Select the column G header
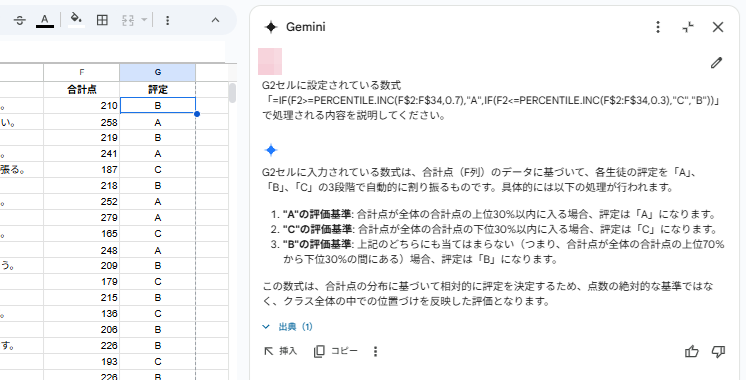This screenshot has width=746, height=380. coord(157,72)
